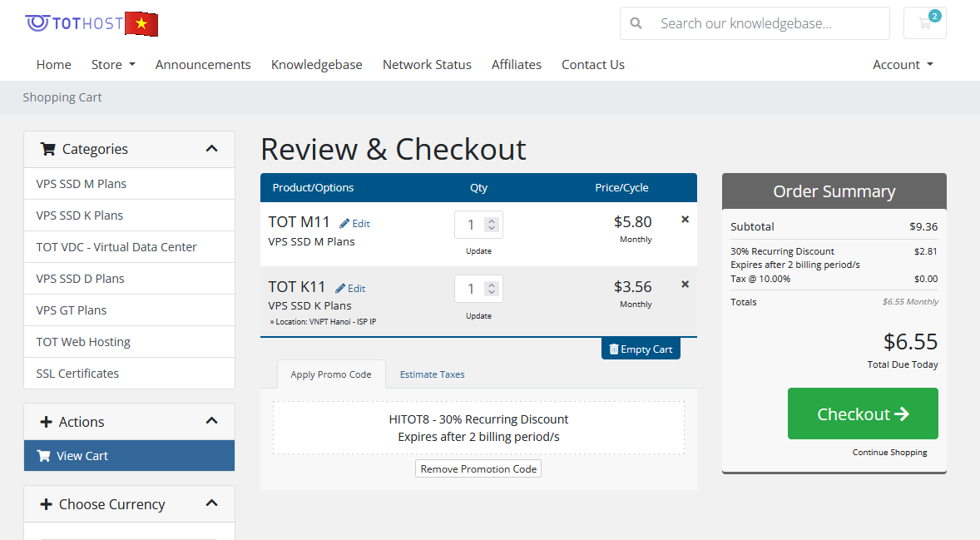Edit the TOT K11 product configuration
Image resolution: width=980 pixels, height=540 pixels.
[x=350, y=289]
